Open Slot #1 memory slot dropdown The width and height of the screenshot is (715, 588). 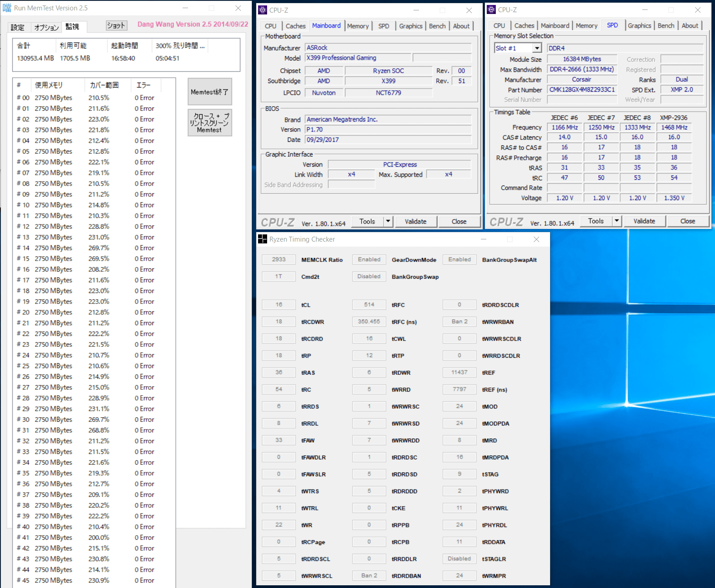[x=536, y=48]
